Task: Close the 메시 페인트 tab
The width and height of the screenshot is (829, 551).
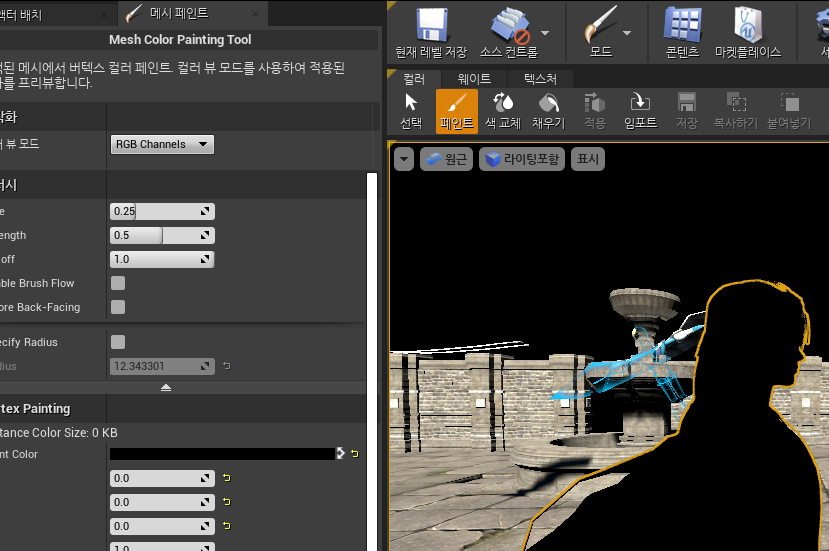Action: [x=255, y=14]
